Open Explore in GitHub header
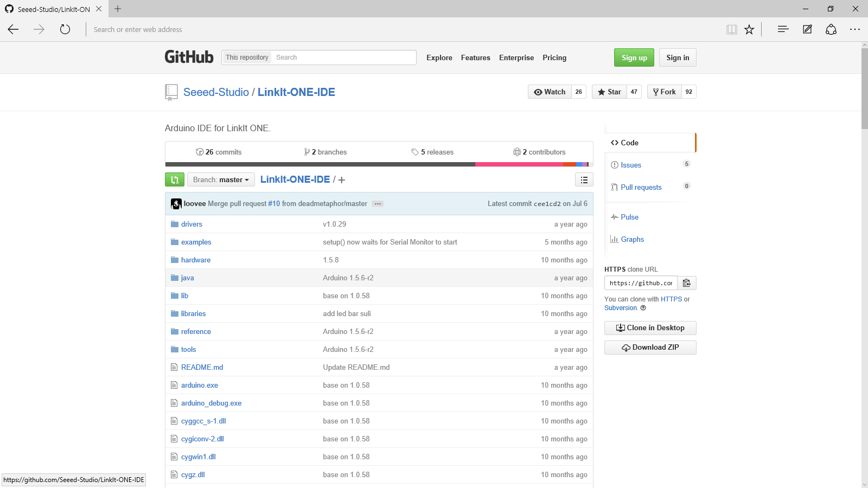 (x=439, y=57)
